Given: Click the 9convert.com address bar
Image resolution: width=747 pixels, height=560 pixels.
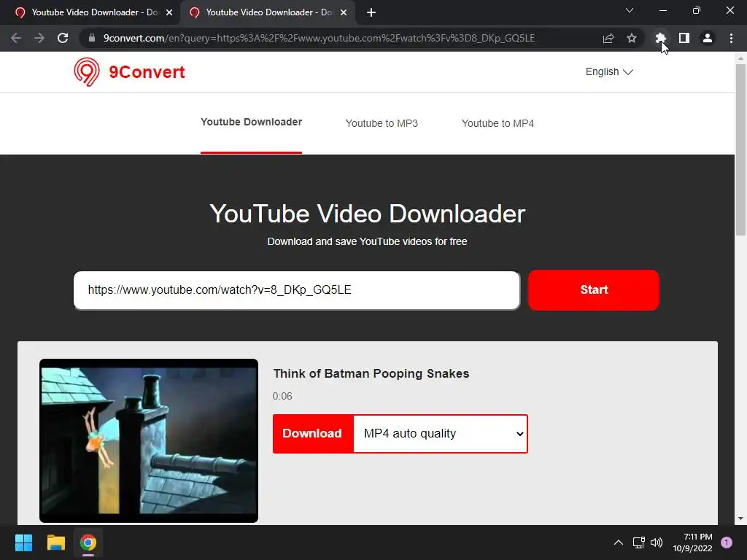Looking at the screenshot, I should (x=319, y=38).
